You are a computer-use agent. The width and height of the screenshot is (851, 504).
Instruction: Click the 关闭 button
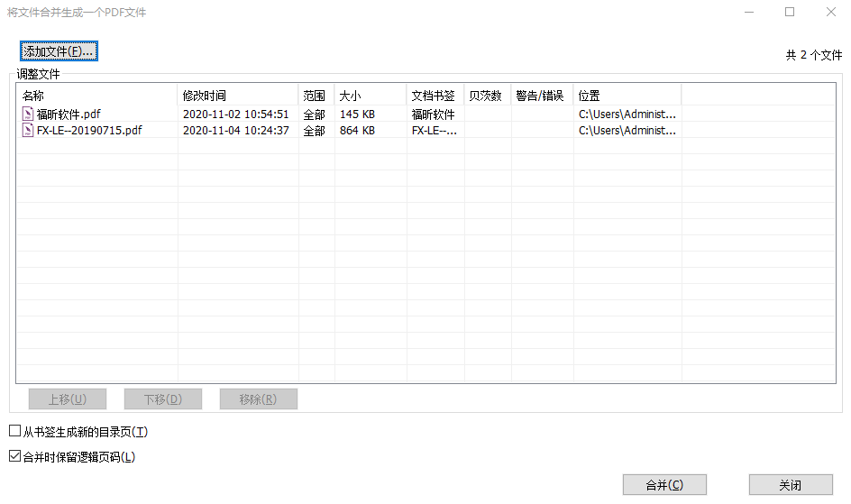click(790, 485)
